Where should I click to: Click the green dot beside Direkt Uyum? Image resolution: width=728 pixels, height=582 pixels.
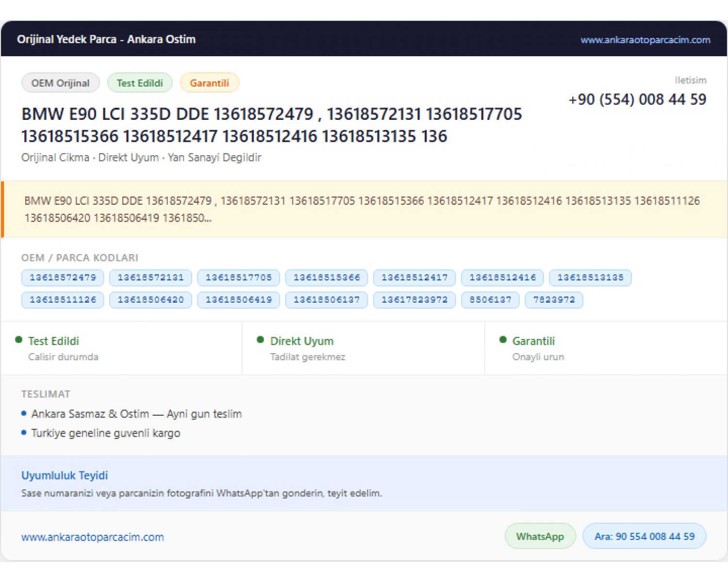tap(261, 340)
